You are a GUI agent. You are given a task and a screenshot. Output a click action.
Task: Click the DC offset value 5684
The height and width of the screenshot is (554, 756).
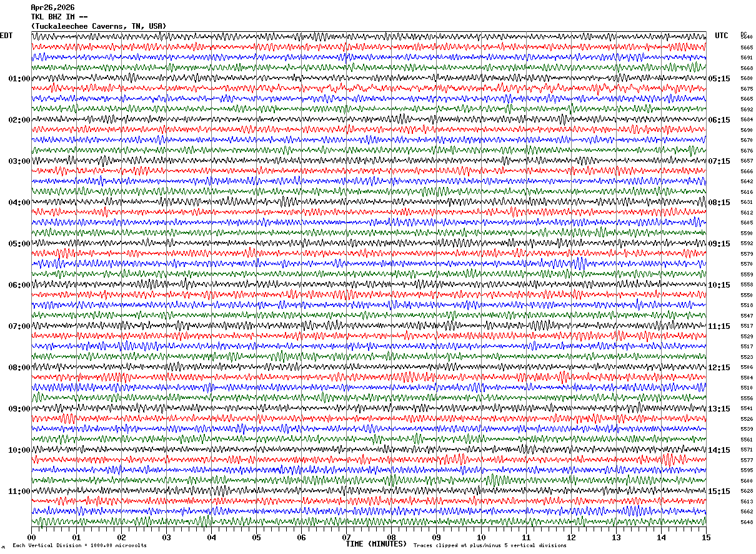tap(747, 120)
